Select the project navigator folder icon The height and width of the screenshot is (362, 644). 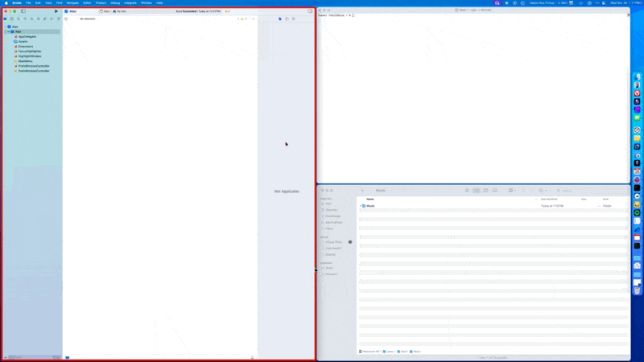point(6,19)
